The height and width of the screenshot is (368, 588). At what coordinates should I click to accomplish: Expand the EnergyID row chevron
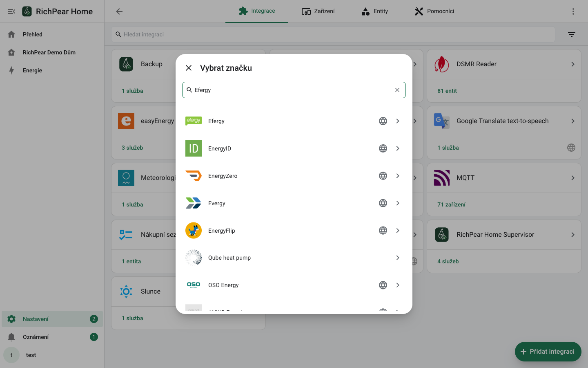(x=398, y=148)
